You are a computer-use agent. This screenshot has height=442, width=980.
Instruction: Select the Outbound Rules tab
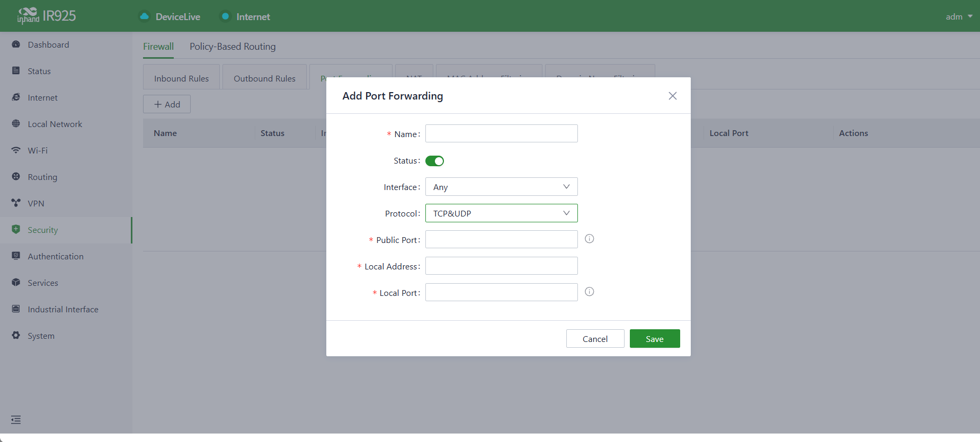[264, 77]
